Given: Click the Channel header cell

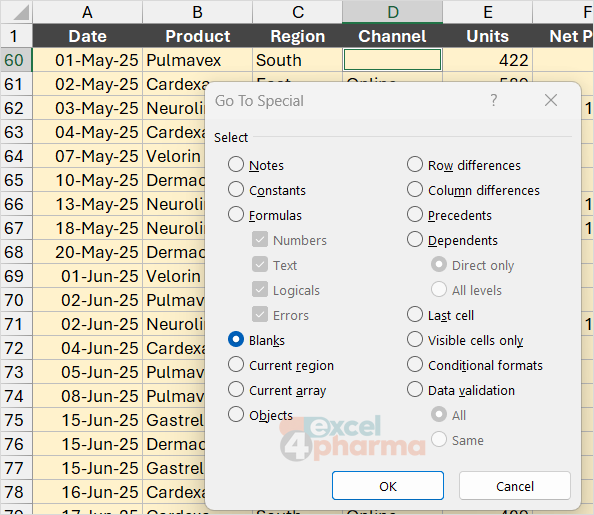Looking at the screenshot, I should point(392,36).
